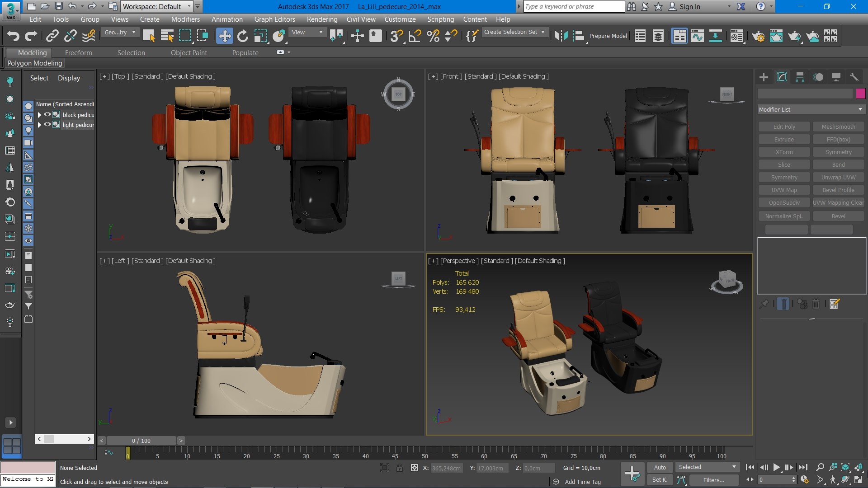Activate the Select and Move tool
Image resolution: width=868 pixels, height=488 pixels.
(224, 36)
